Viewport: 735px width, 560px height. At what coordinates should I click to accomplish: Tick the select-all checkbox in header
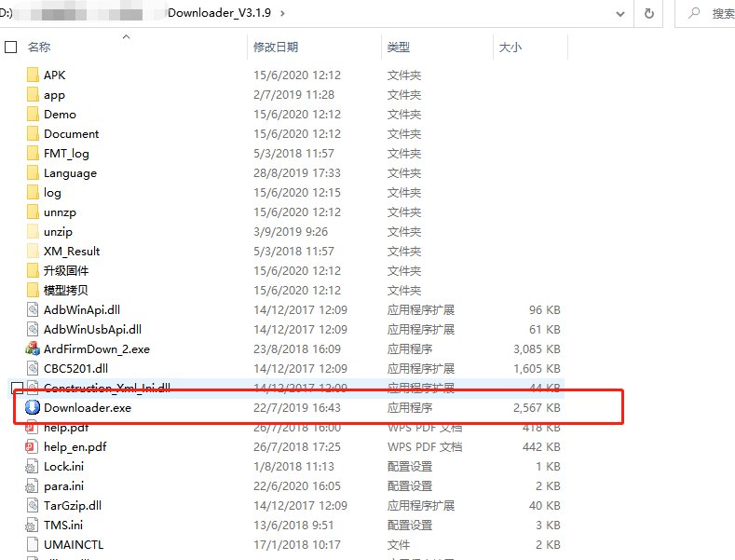[x=10, y=47]
